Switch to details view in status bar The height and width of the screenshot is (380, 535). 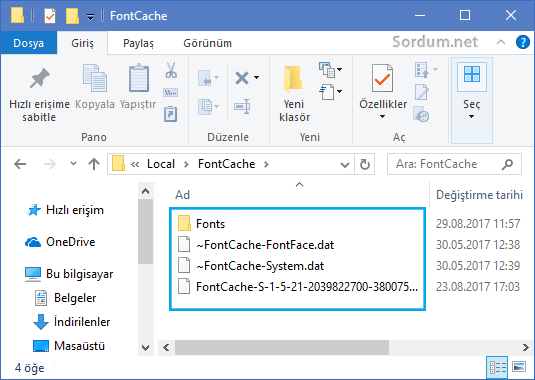pyautogui.click(x=497, y=367)
